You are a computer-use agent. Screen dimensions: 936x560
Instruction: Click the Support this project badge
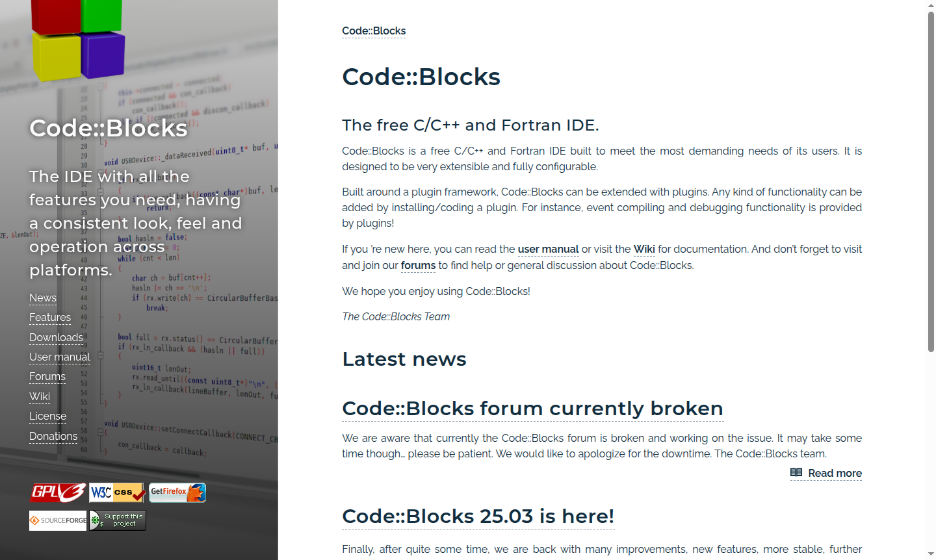(117, 520)
